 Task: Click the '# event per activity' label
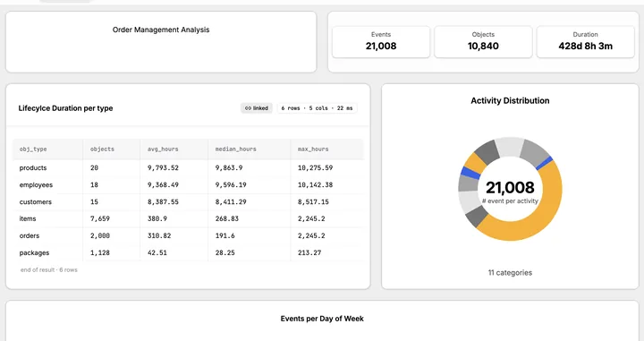[x=510, y=200]
